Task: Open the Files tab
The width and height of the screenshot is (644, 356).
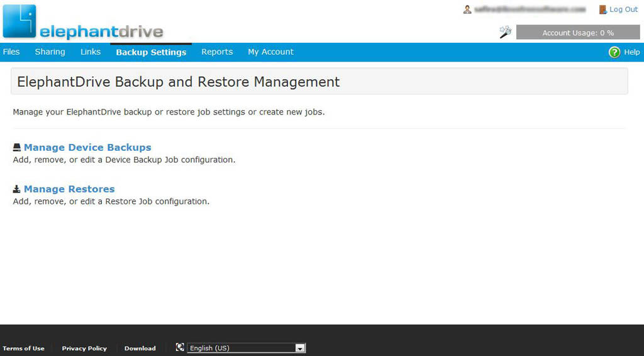Action: tap(11, 52)
